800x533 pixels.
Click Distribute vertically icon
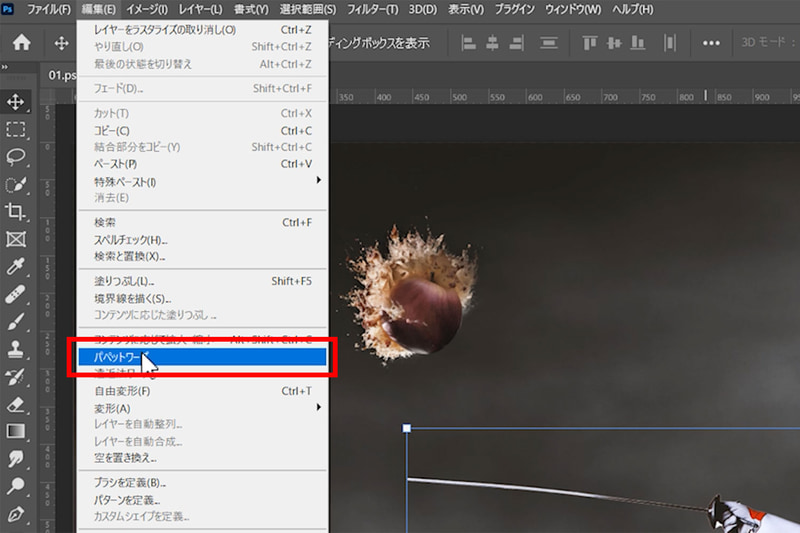[x=548, y=43]
